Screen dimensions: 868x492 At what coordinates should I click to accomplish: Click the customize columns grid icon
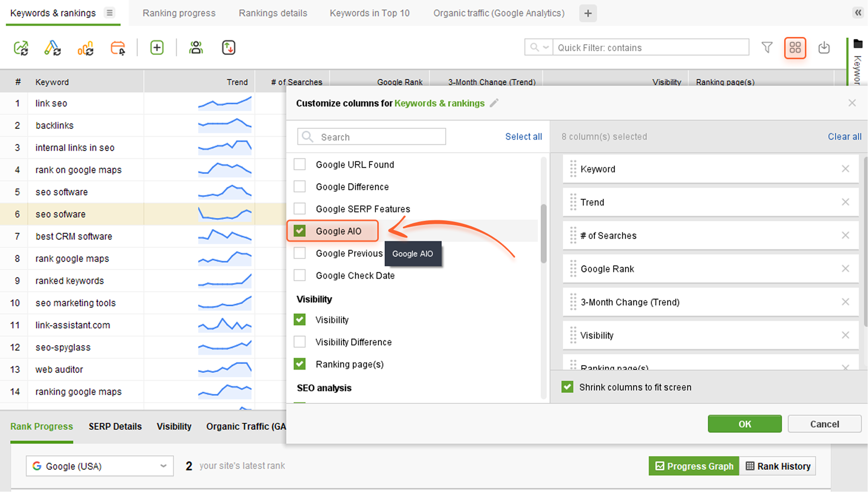pos(795,48)
